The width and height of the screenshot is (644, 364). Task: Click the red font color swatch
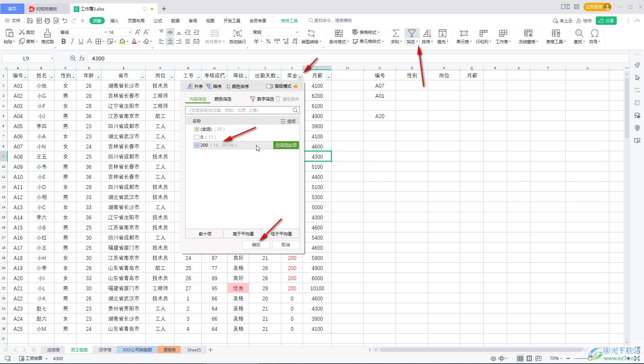134,41
